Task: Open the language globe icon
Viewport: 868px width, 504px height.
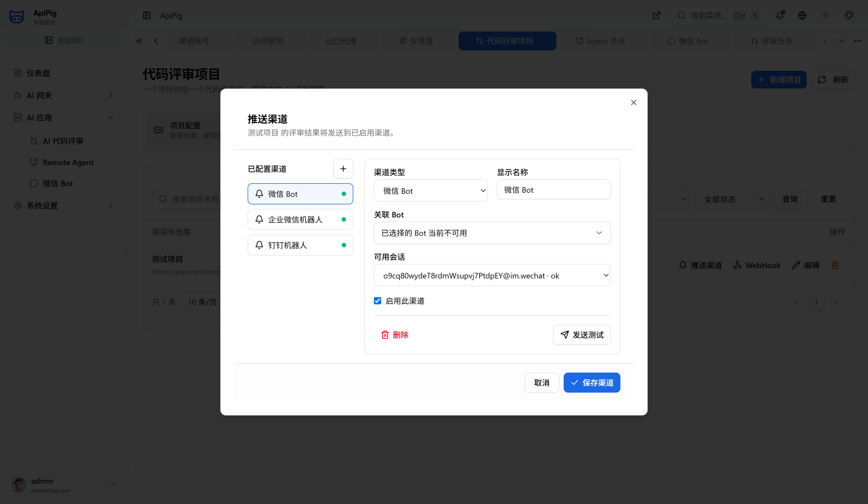Action: point(802,16)
